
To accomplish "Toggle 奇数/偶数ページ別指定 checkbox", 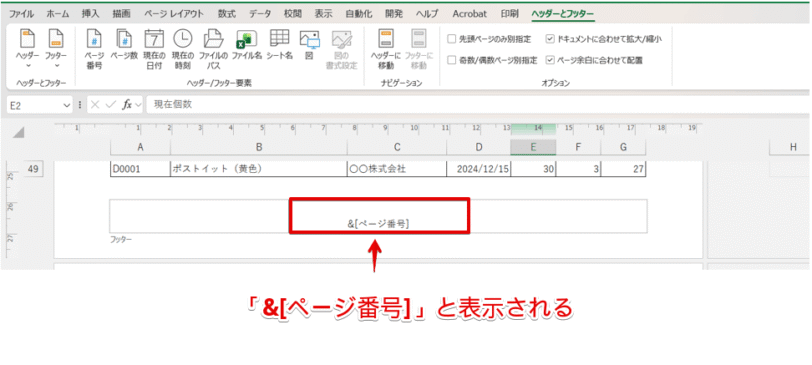I will click(x=452, y=60).
